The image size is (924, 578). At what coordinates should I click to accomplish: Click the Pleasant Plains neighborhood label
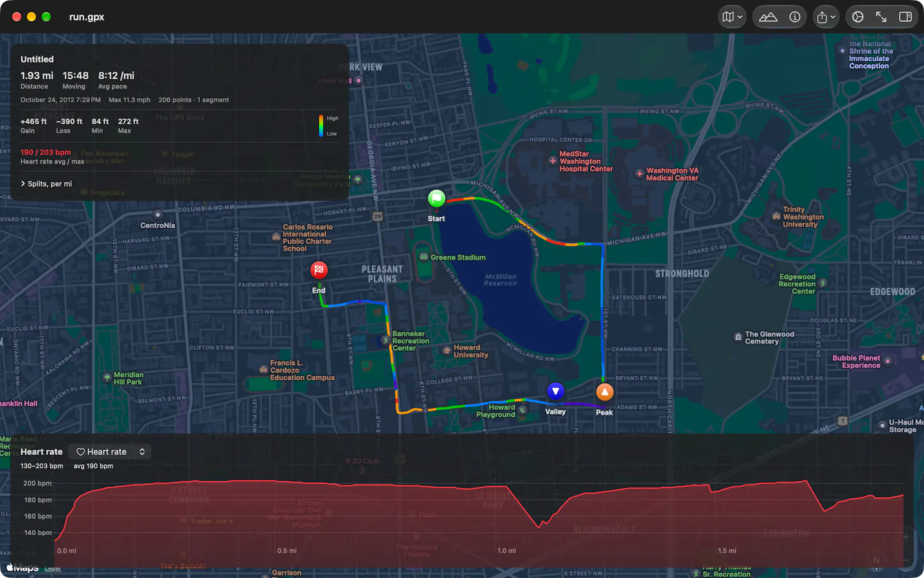pyautogui.click(x=382, y=274)
